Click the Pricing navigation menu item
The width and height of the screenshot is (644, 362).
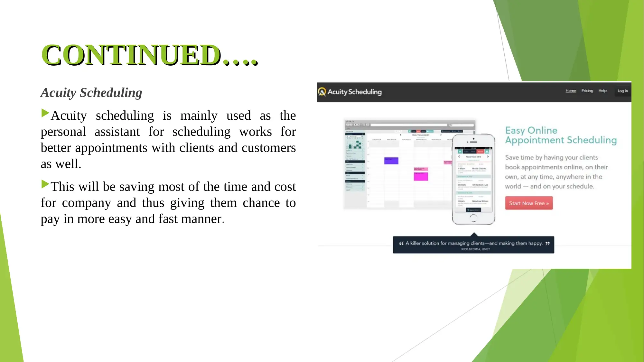coord(587,90)
